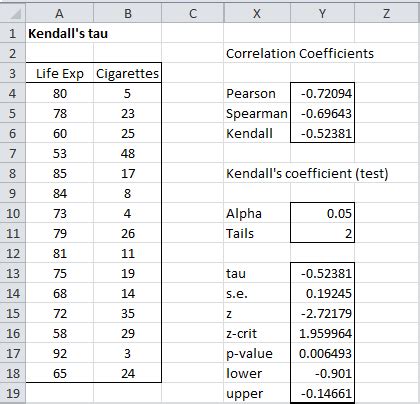Click Cigarettes cell with value 29
420x404 pixels.
tap(128, 333)
